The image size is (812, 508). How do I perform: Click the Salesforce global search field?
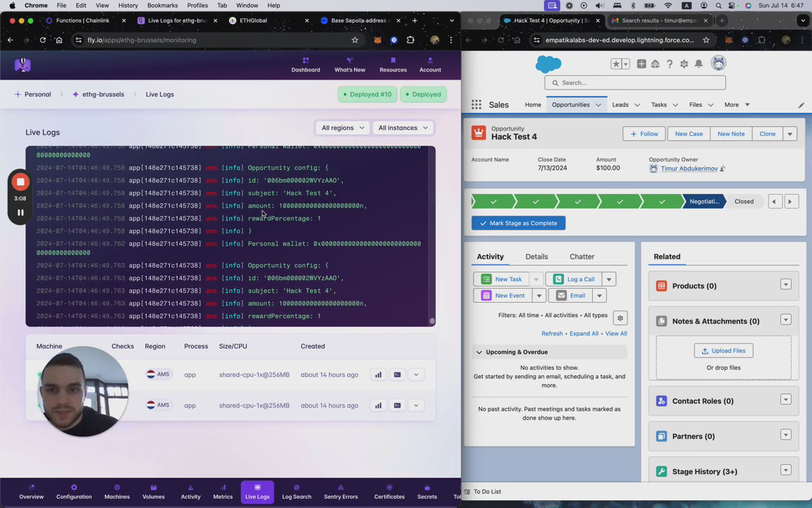point(635,83)
